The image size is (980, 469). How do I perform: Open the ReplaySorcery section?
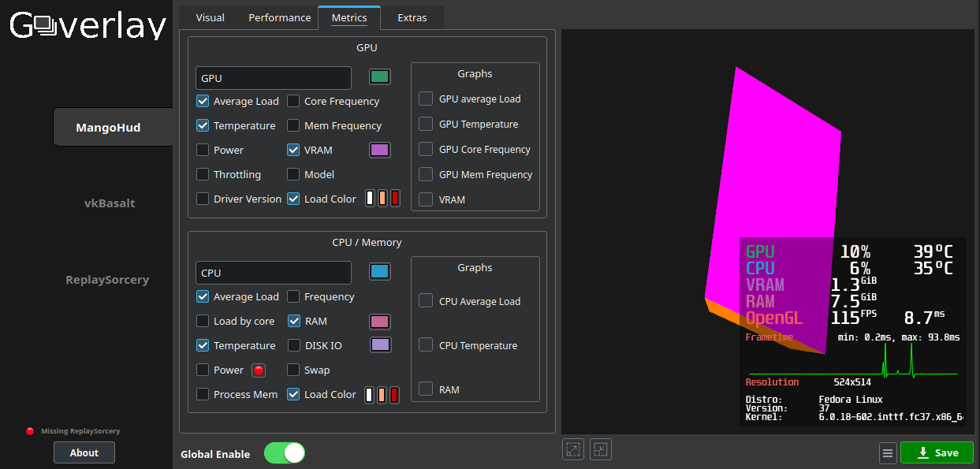[x=107, y=280]
